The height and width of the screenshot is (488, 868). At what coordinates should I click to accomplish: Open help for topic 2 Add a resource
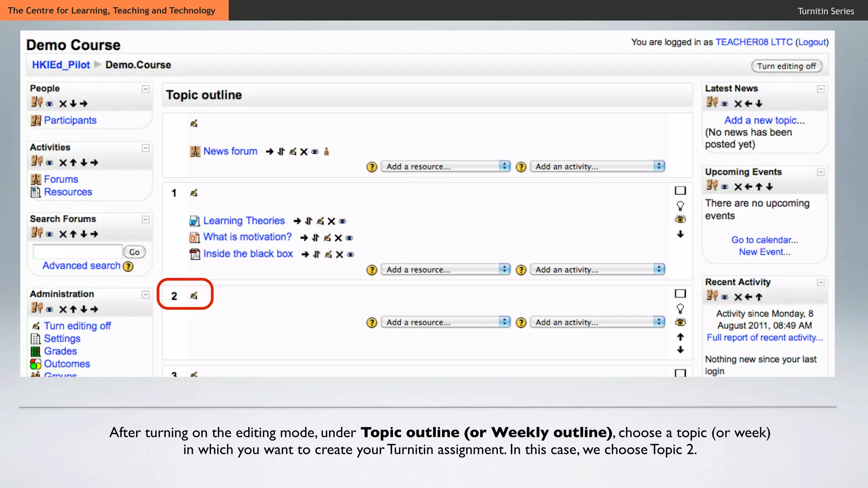372,323
